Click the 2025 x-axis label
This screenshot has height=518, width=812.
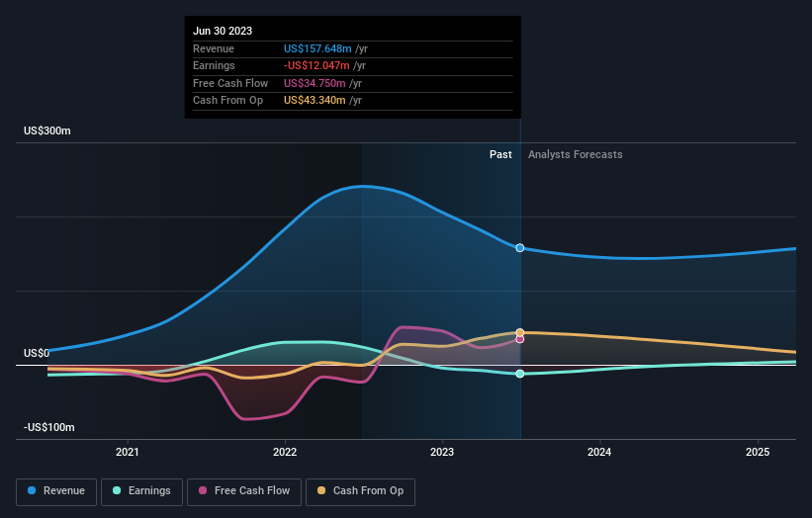758,453
